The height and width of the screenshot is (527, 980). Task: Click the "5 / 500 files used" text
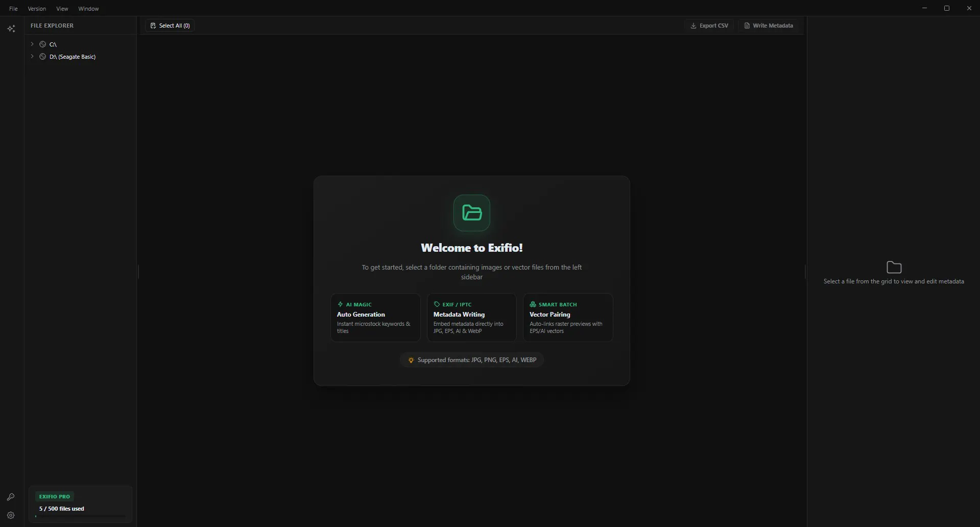[62, 509]
